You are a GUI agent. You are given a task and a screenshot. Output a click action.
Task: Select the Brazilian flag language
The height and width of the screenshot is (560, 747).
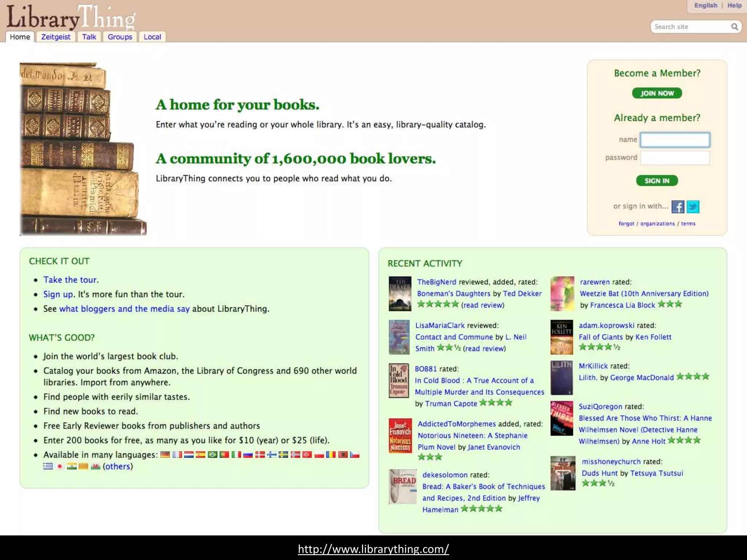(213, 455)
